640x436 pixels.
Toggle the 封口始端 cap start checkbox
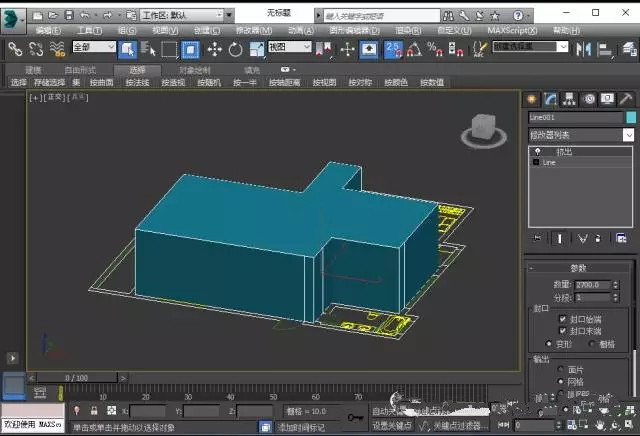[x=562, y=319]
